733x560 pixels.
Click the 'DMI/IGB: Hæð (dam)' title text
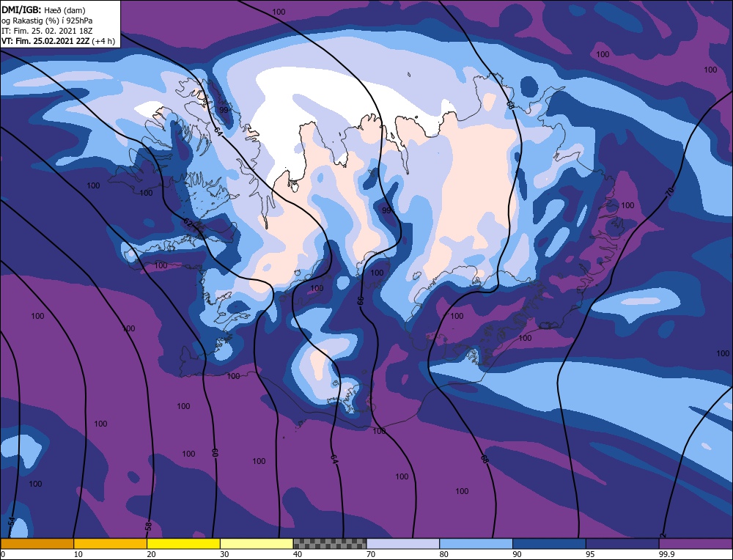[x=43, y=10]
